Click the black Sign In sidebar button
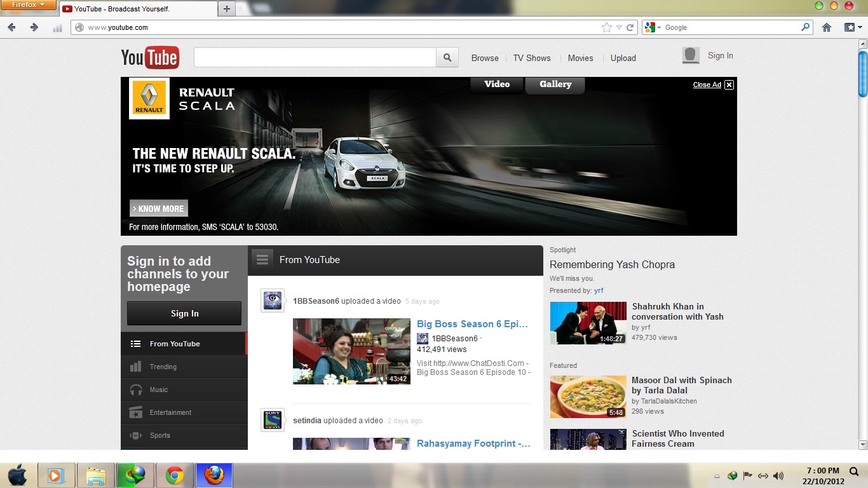 coord(184,313)
